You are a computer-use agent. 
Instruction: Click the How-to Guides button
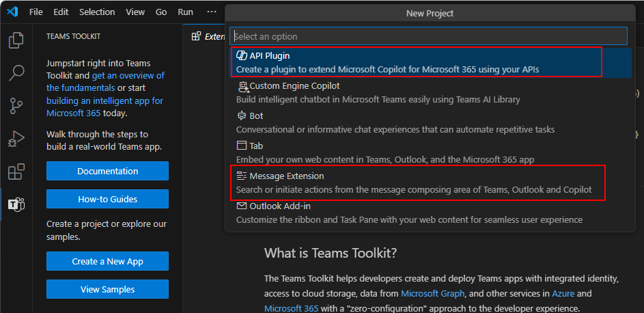click(108, 199)
